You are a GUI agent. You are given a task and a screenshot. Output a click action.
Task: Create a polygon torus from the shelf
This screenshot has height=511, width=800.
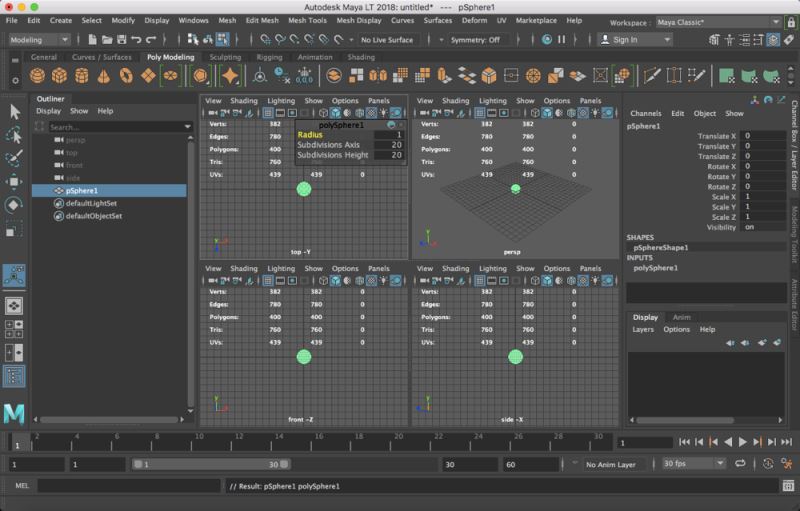point(126,76)
